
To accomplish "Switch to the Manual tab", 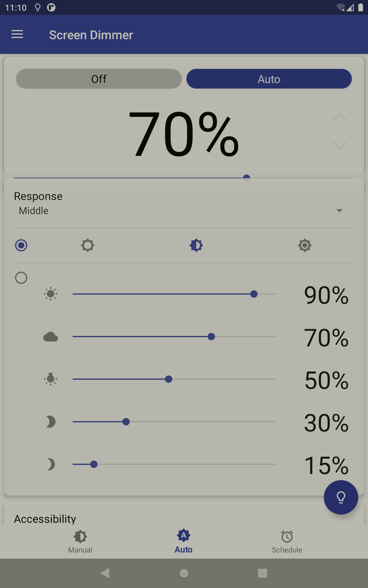I will (x=80, y=541).
